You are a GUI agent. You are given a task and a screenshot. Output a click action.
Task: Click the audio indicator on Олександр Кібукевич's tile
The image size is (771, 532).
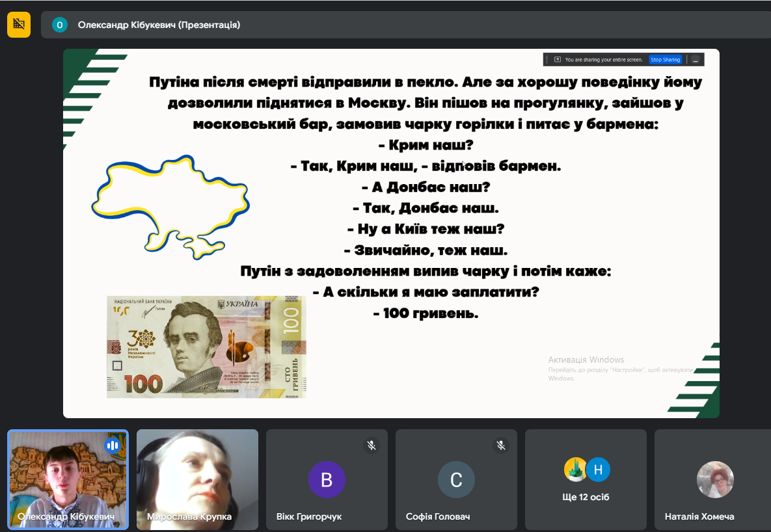112,446
